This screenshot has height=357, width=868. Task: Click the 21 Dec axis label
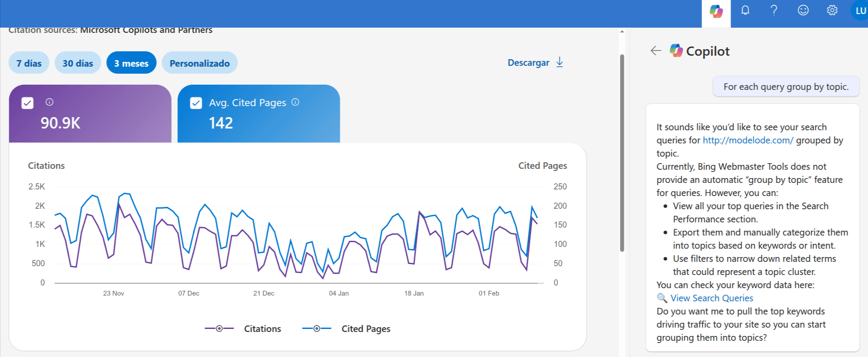pyautogui.click(x=264, y=293)
